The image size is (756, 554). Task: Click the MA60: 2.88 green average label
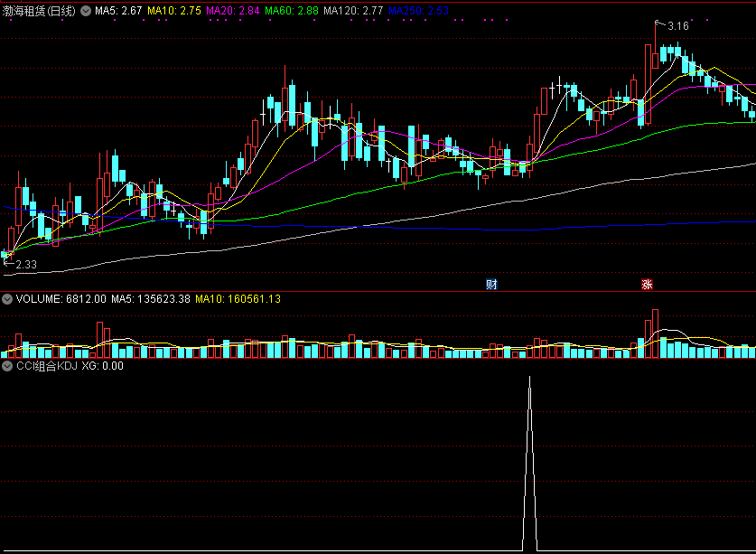292,11
